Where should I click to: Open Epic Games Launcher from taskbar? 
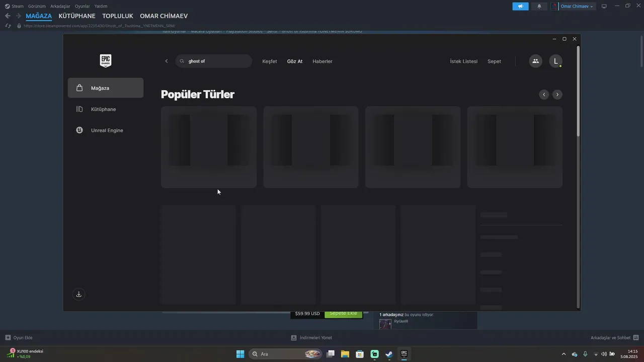(404, 354)
